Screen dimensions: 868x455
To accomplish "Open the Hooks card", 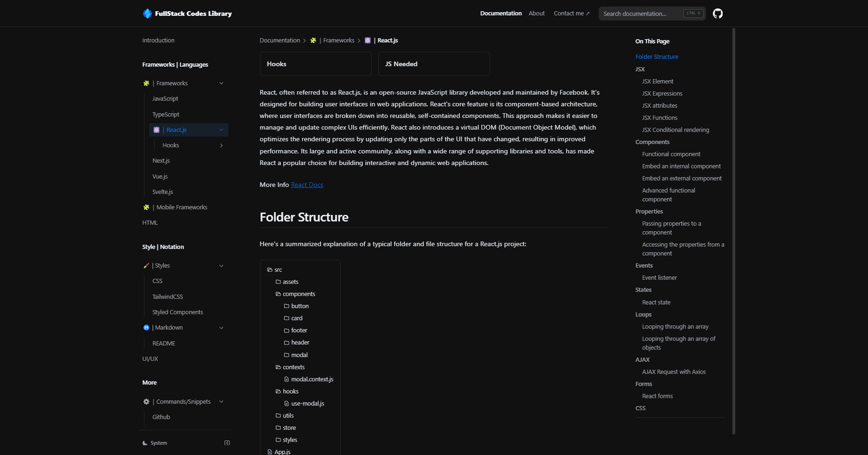I will click(315, 64).
